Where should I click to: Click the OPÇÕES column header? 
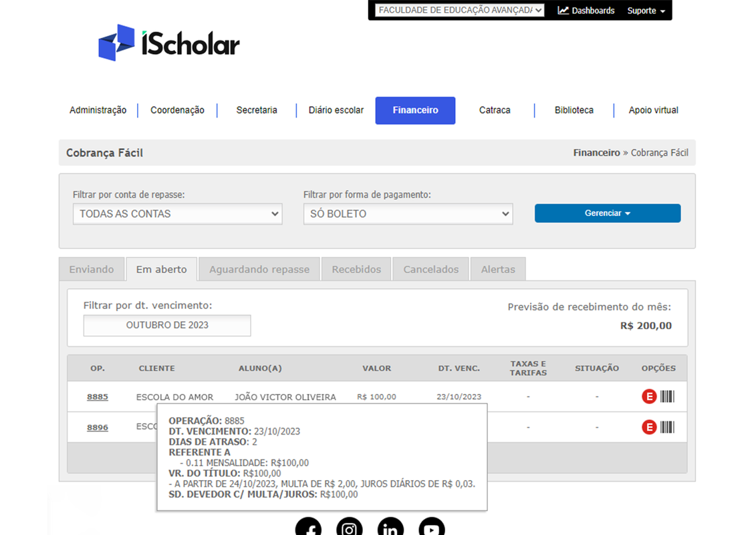click(658, 368)
